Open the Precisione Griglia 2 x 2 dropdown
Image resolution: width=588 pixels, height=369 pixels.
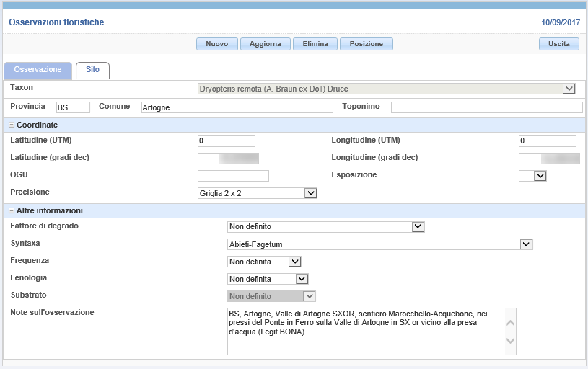click(x=310, y=193)
